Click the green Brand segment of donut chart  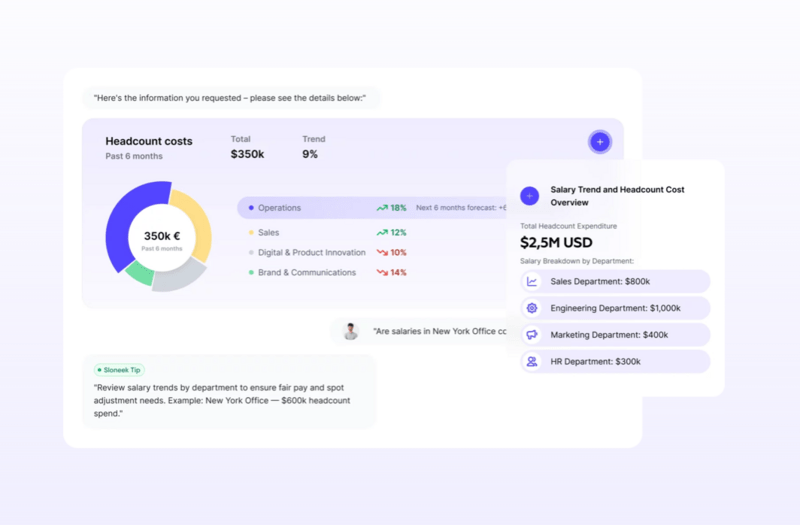tap(140, 272)
